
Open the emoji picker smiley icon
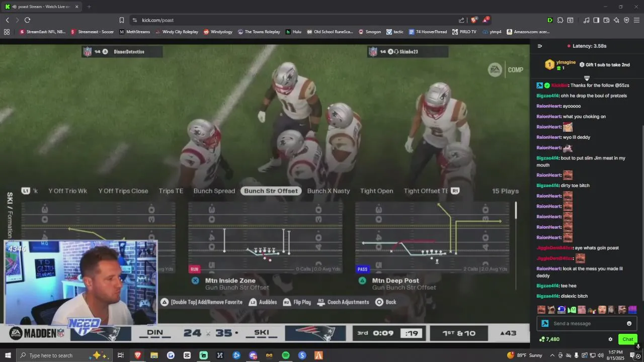629,323
